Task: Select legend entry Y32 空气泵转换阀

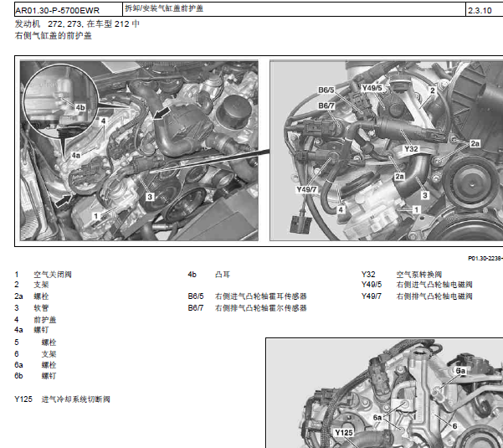Action: click(402, 275)
